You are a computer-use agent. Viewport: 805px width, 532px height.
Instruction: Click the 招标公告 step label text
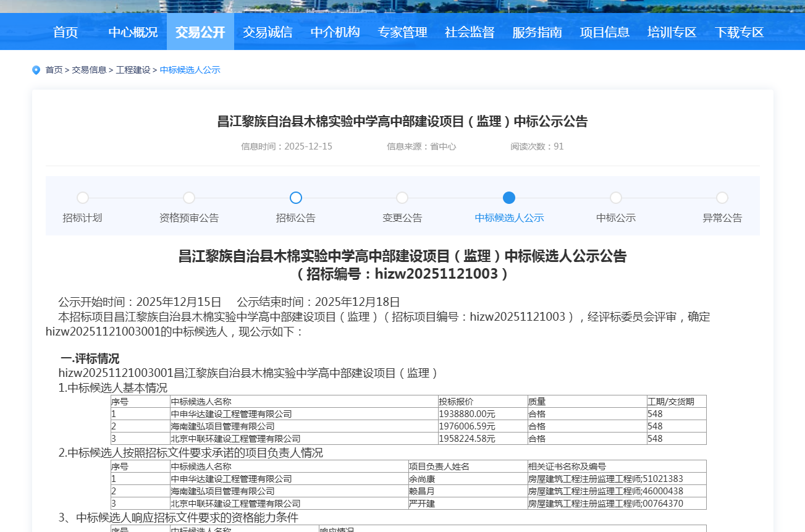[x=296, y=218]
